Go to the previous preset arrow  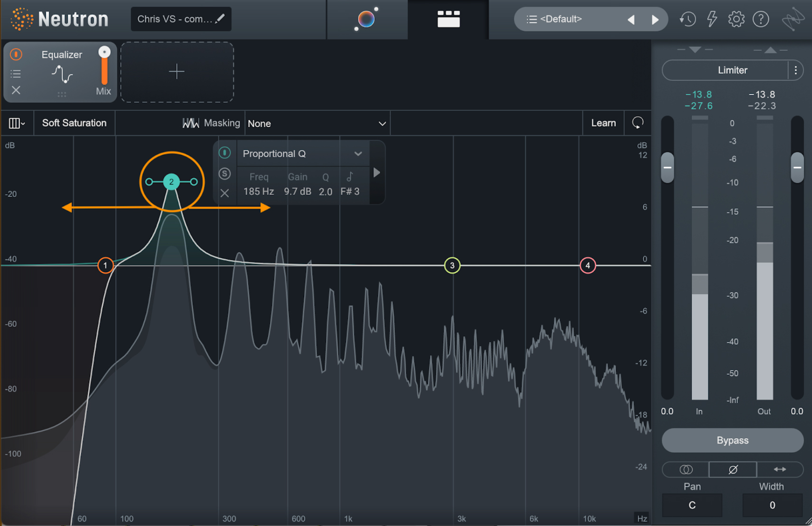[631, 19]
